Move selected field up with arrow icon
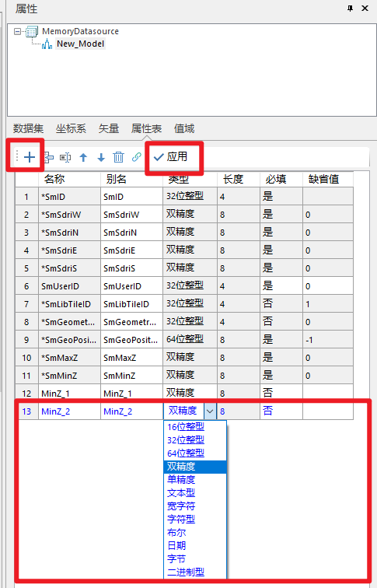The height and width of the screenshot is (588, 377). pyautogui.click(x=83, y=157)
